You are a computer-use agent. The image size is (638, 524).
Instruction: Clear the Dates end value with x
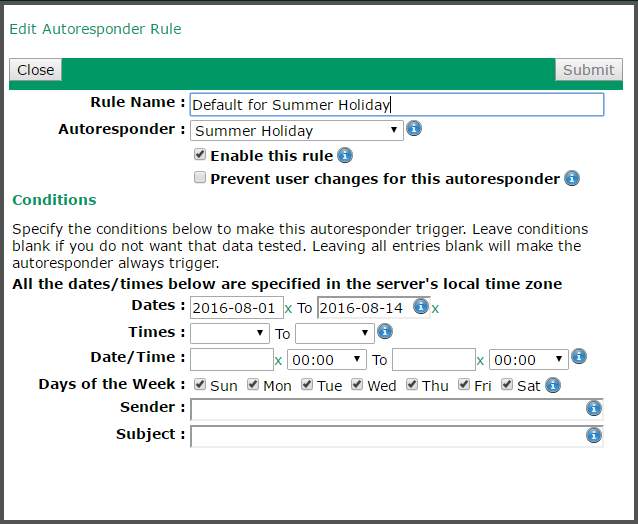click(x=435, y=309)
